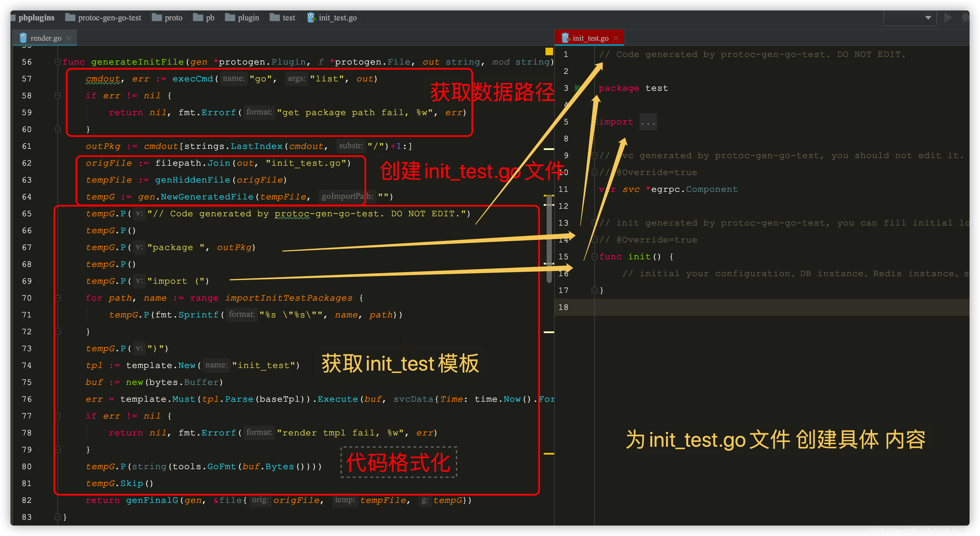Image resolution: width=980 pixels, height=536 pixels.
Task: Click the pbplugins breadcrumb folder icon
Action: pyautogui.click(x=14, y=17)
